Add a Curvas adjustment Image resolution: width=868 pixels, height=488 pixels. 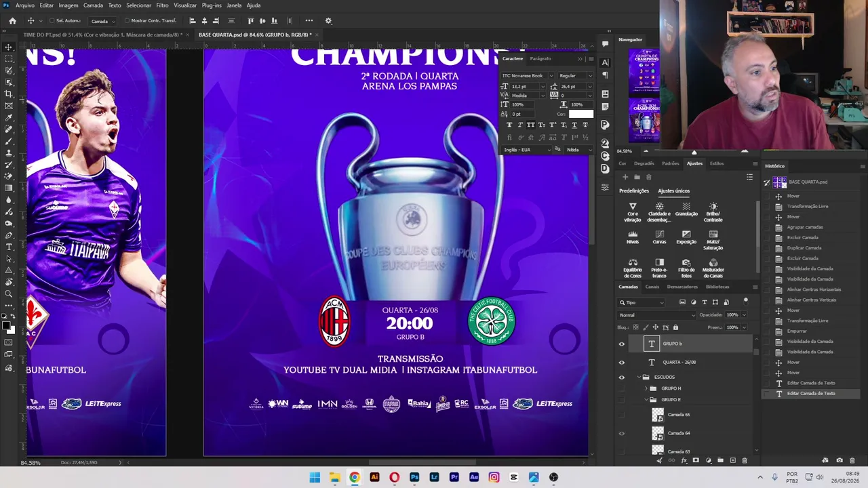tap(659, 237)
